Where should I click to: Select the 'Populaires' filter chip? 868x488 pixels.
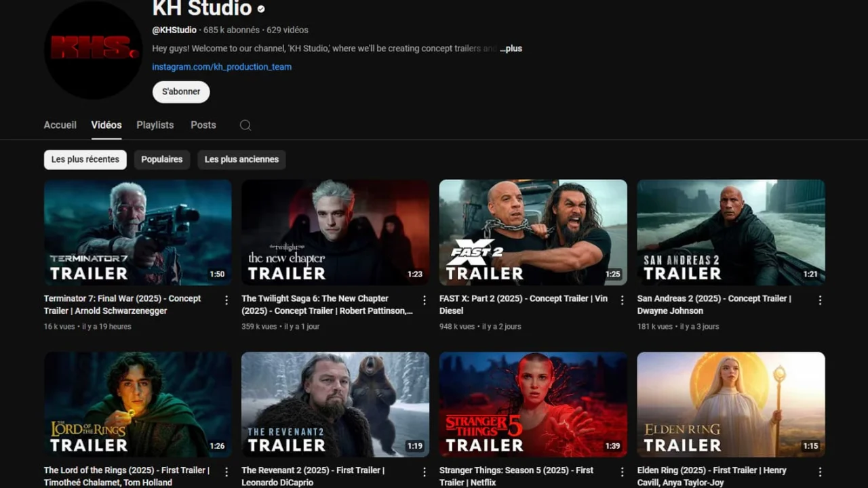point(161,159)
